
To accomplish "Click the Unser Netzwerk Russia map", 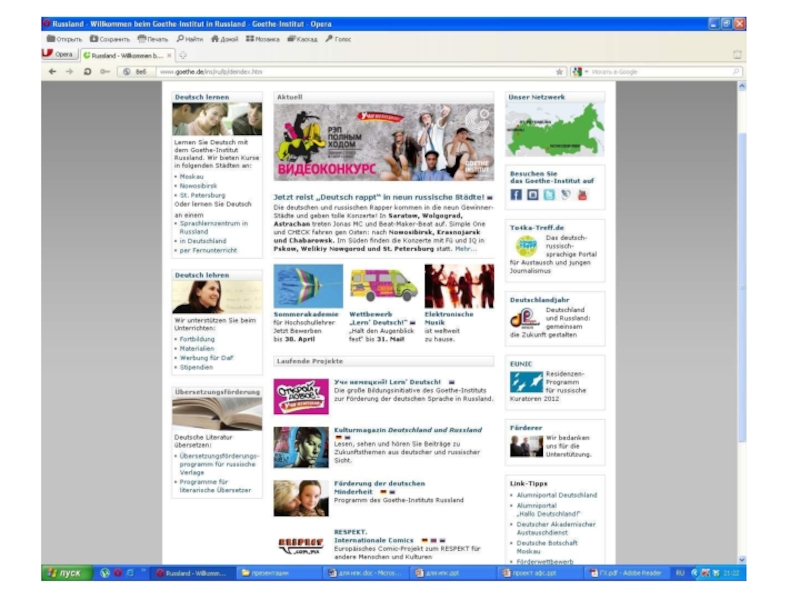I will [555, 130].
